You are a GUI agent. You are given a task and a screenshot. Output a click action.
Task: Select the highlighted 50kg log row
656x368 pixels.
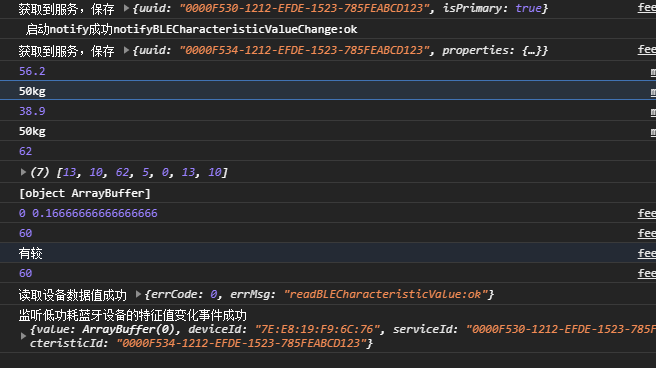tap(328, 91)
